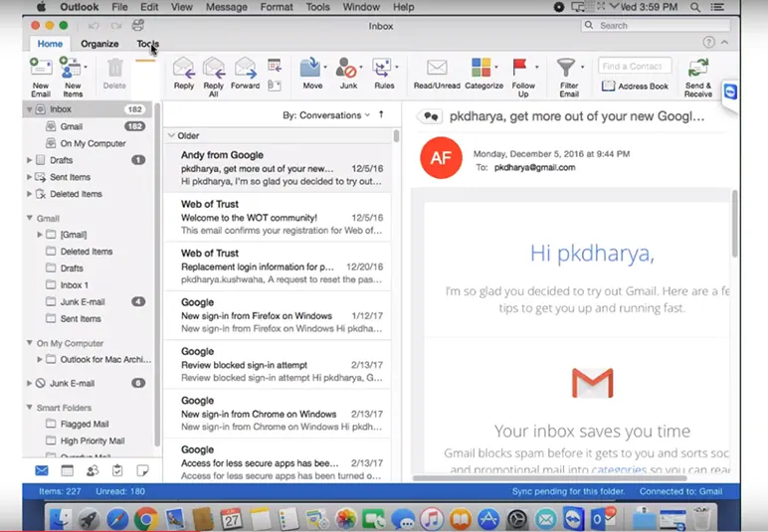
Task: Open New Items dropdown arrow
Action: click(x=86, y=67)
